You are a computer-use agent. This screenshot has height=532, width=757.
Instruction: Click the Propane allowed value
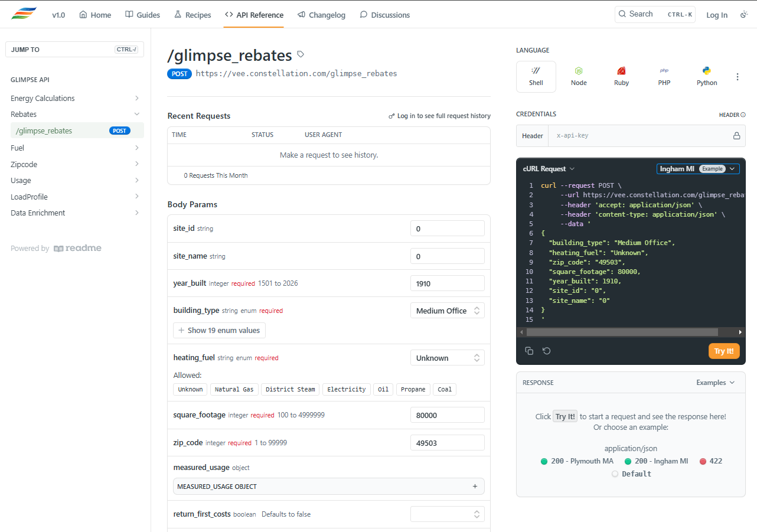point(413,389)
